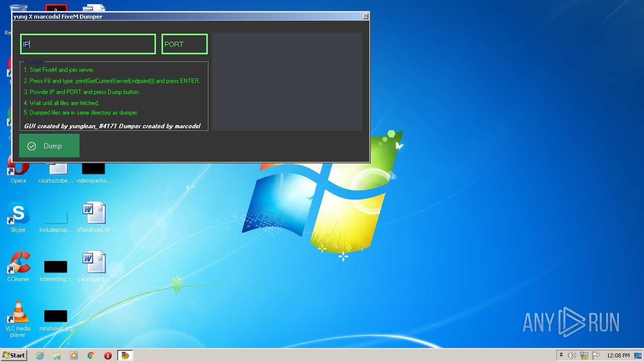Viewport: 644px width, 362px height.
Task: Click tutorial step 'Start FiveM and join server'
Action: (59, 70)
